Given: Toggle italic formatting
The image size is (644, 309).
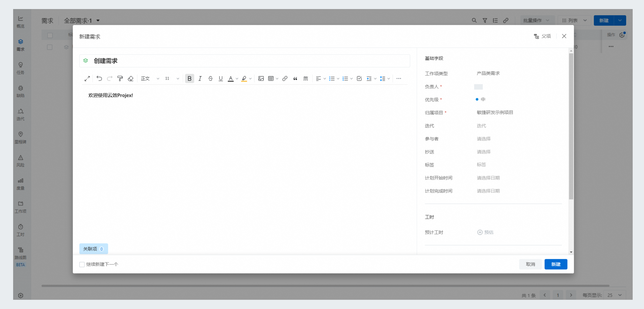Looking at the screenshot, I should tap(200, 79).
